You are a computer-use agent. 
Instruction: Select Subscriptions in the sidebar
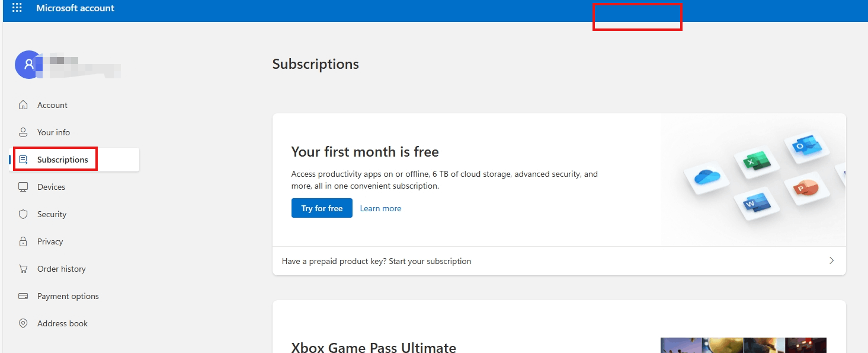tap(74, 160)
